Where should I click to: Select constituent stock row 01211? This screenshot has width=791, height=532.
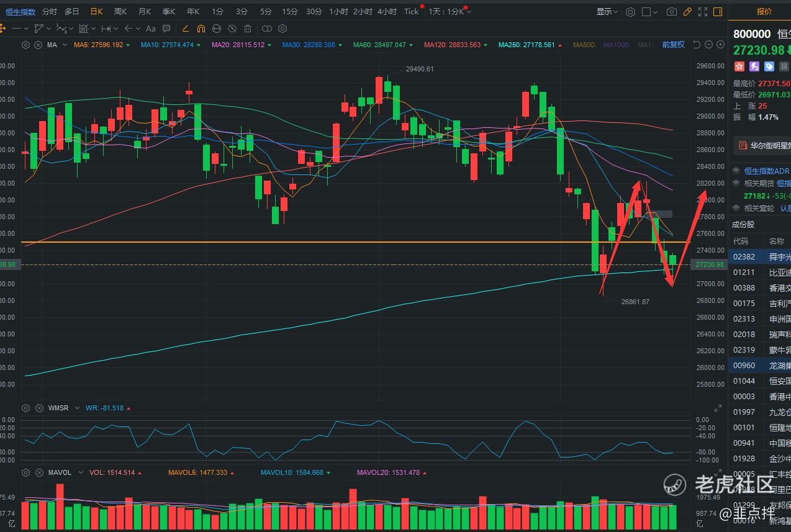point(759,272)
